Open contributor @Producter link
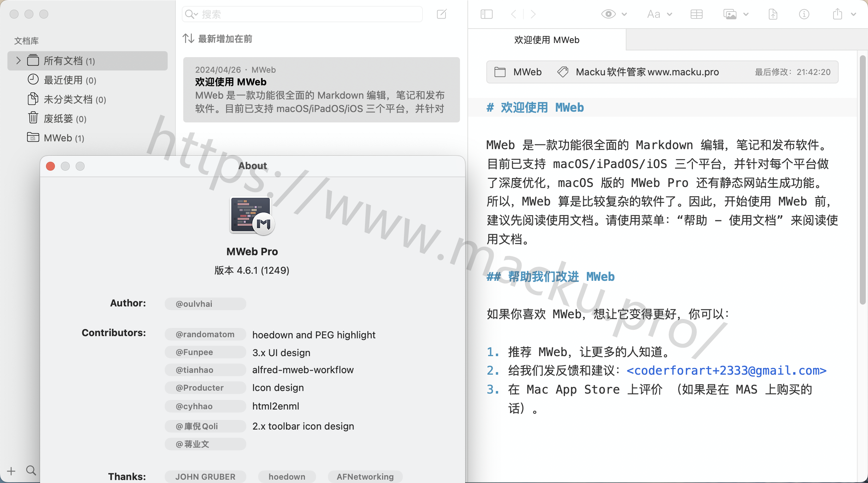Viewport: 868px width, 483px height. 205,388
